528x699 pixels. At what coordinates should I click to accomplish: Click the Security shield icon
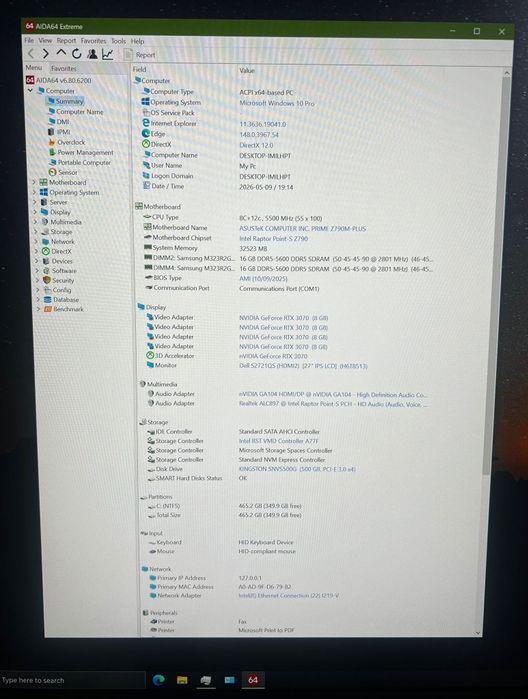(46, 280)
